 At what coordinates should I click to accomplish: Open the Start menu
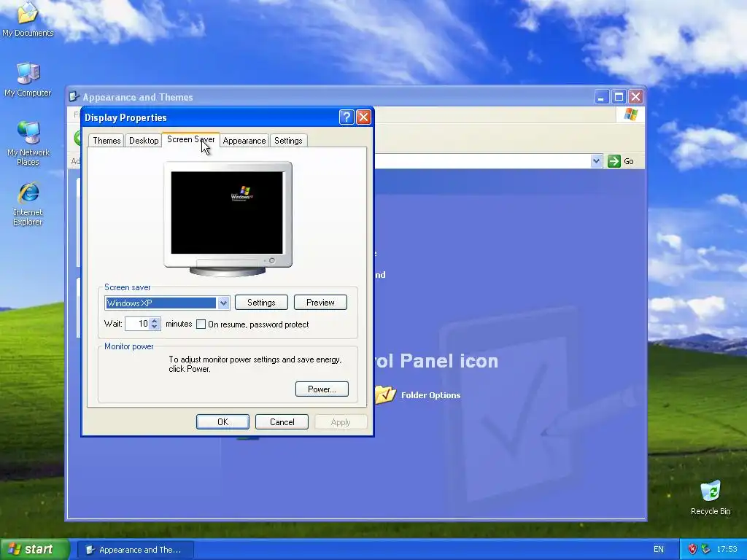[x=34, y=549]
